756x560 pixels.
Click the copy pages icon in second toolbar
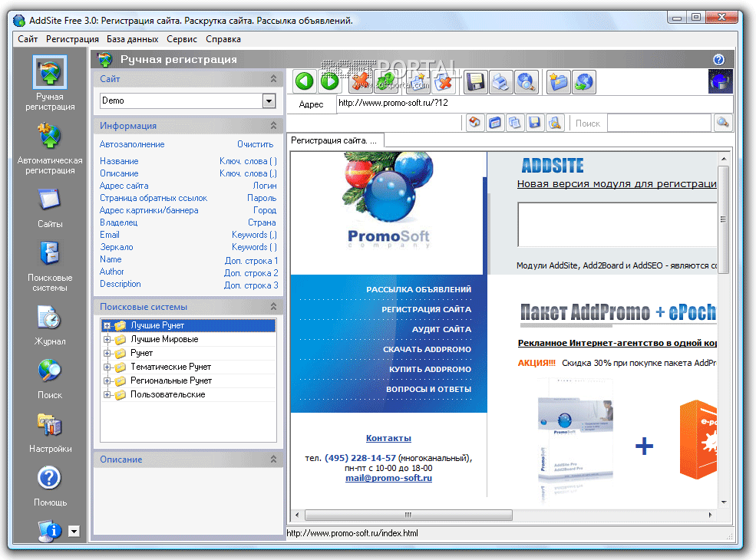click(x=514, y=123)
